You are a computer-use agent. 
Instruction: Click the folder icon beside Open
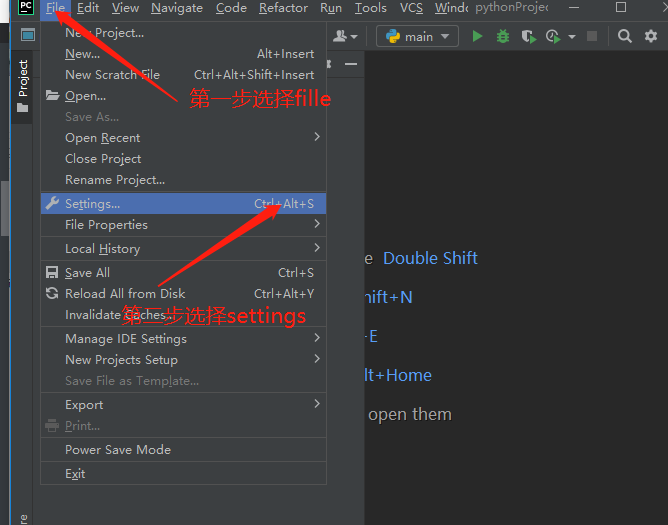point(52,95)
